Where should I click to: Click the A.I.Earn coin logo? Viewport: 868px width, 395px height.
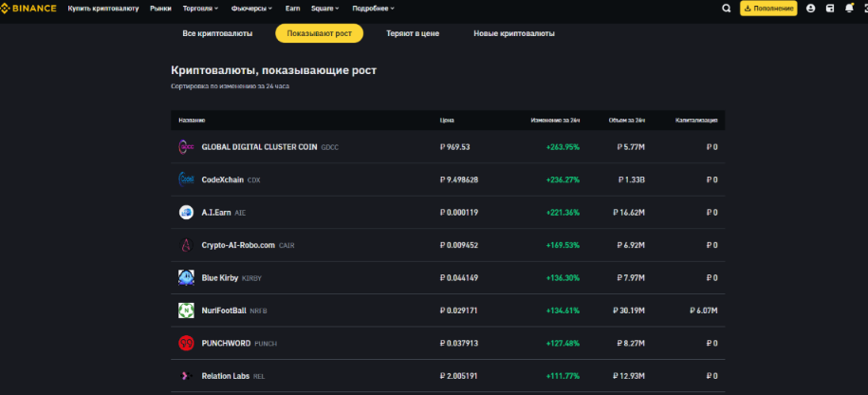click(186, 213)
